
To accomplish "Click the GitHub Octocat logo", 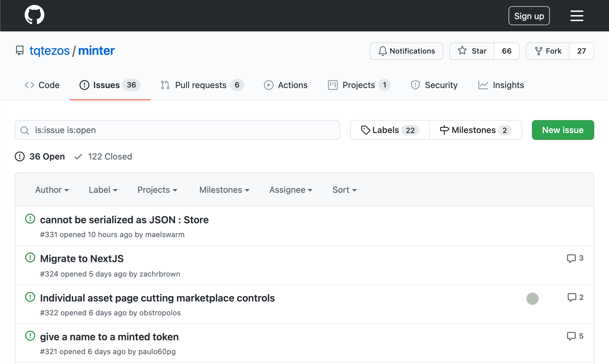I will pyautogui.click(x=34, y=15).
